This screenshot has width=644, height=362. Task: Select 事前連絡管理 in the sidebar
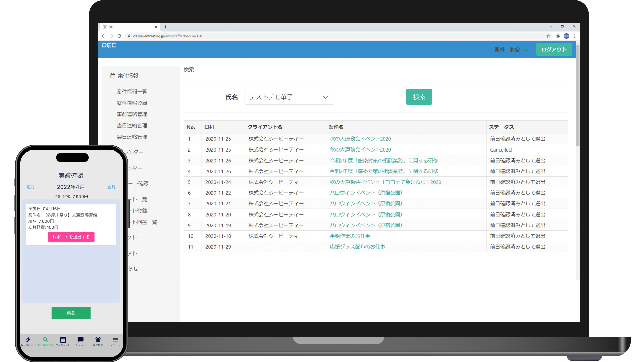click(x=132, y=114)
